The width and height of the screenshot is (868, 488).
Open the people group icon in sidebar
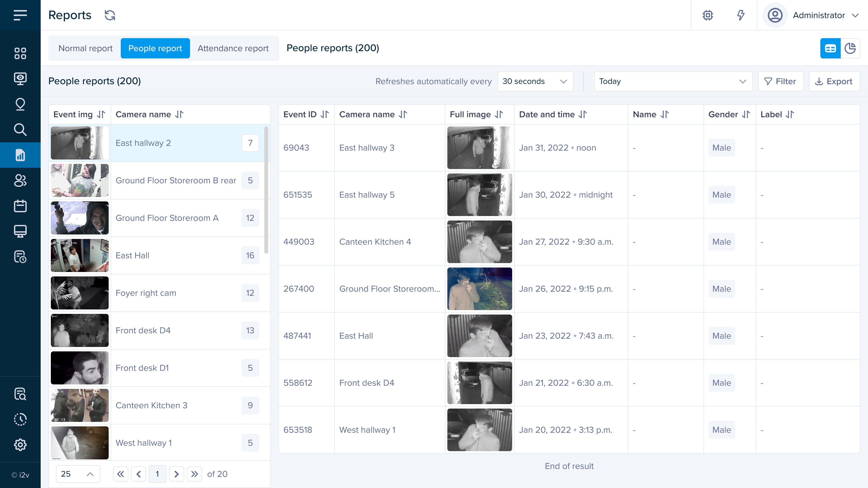pos(20,181)
